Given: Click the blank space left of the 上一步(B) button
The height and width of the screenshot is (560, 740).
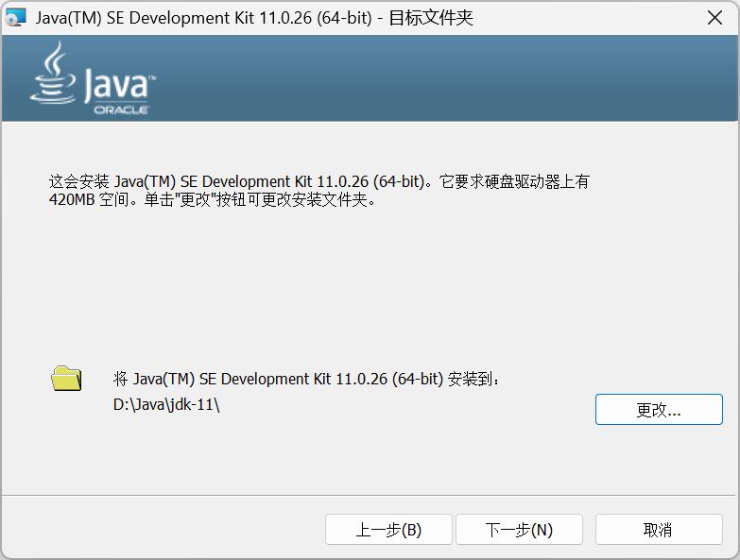Looking at the screenshot, I should [x=161, y=530].
